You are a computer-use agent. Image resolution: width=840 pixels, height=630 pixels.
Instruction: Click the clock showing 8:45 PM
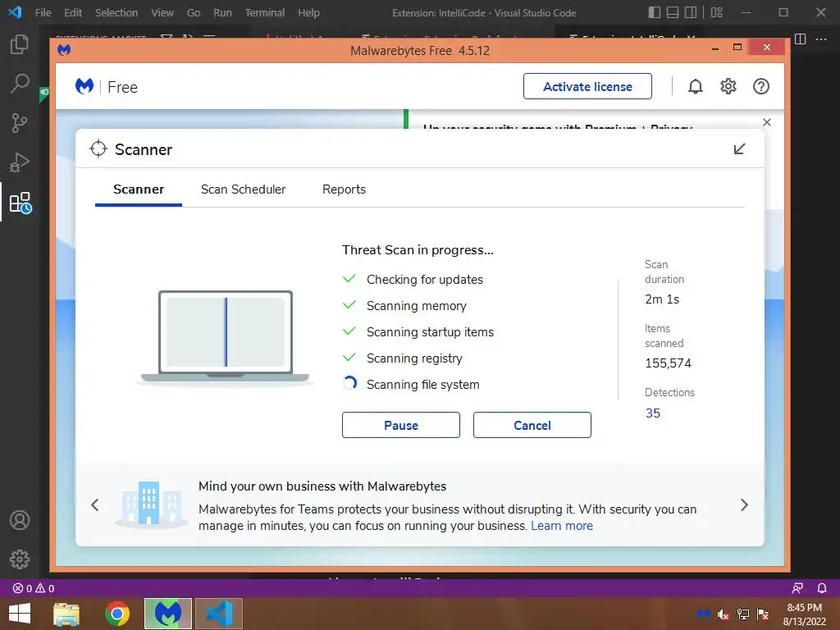(804, 608)
